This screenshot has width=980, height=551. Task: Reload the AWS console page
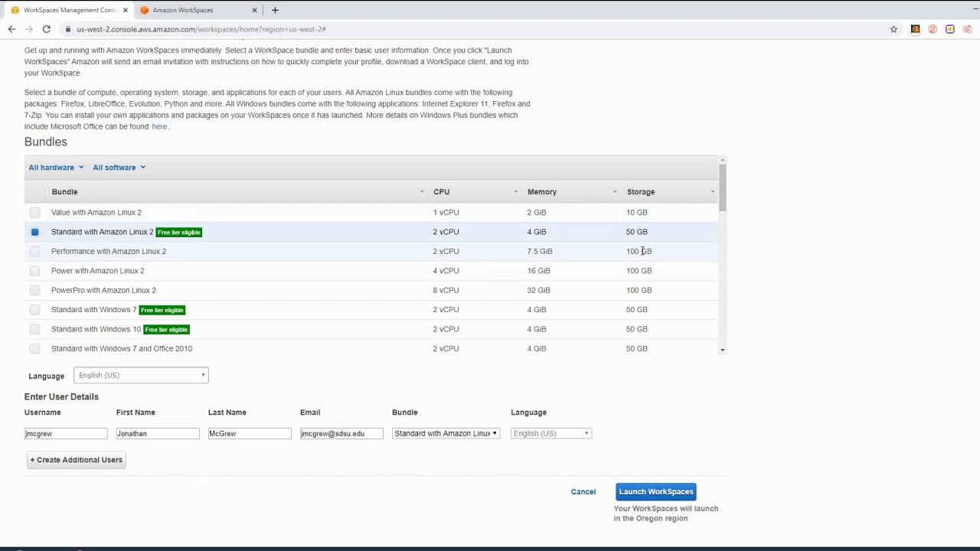click(x=47, y=29)
